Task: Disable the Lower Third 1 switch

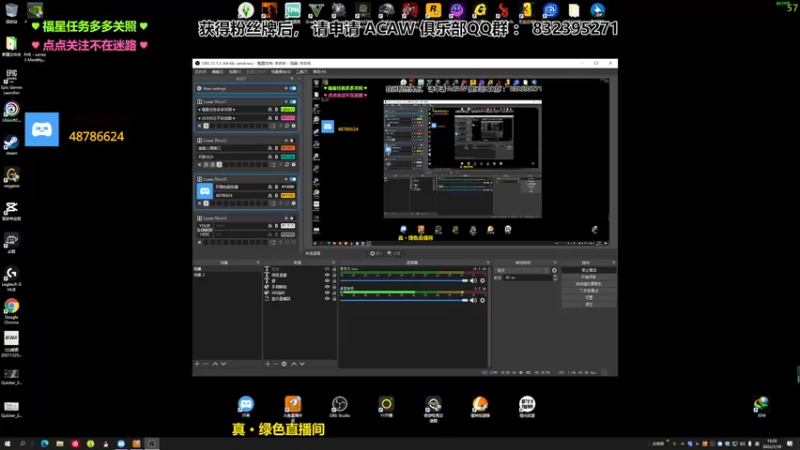Action: (293, 102)
